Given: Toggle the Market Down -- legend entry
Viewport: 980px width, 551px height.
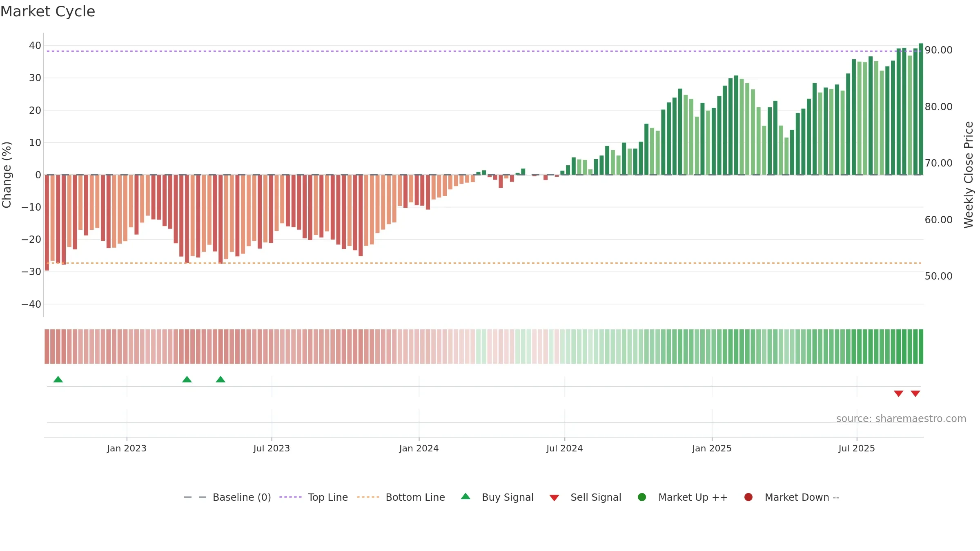Looking at the screenshot, I should (x=792, y=497).
